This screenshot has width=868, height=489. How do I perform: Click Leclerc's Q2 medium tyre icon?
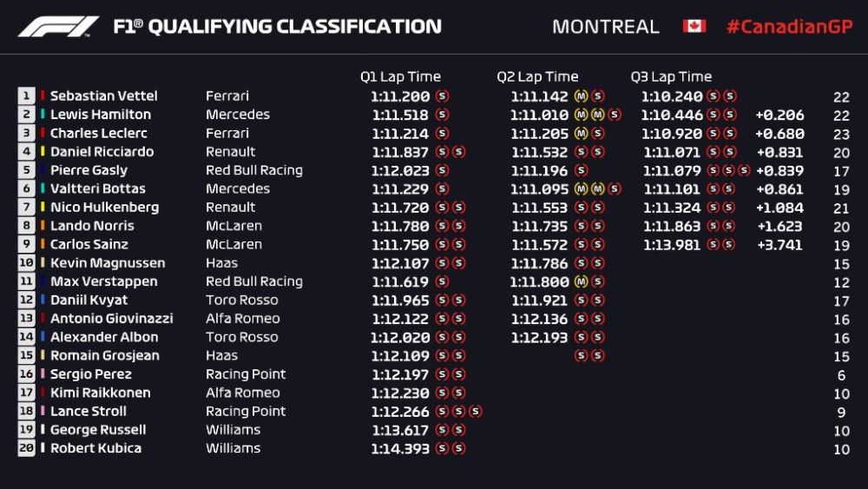click(581, 133)
